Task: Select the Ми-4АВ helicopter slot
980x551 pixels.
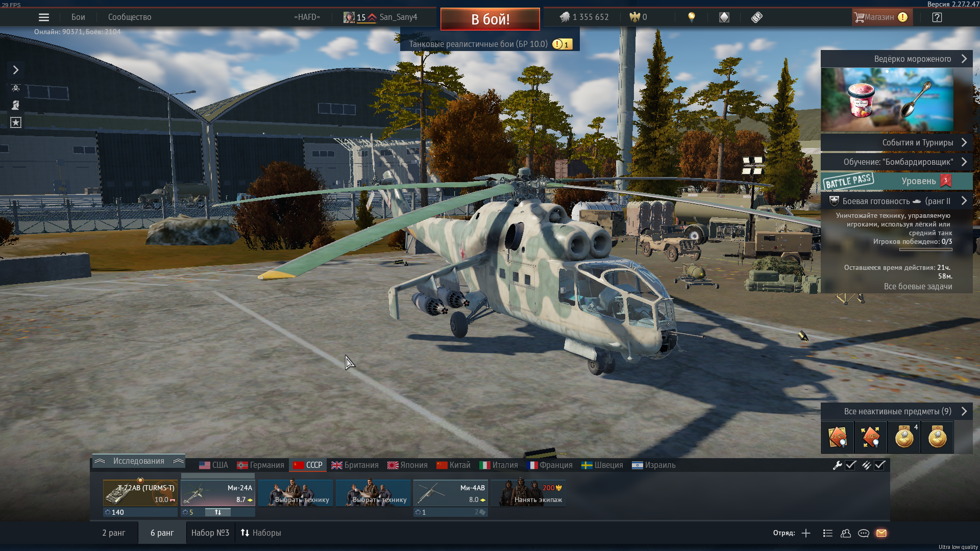Action: pos(451,493)
